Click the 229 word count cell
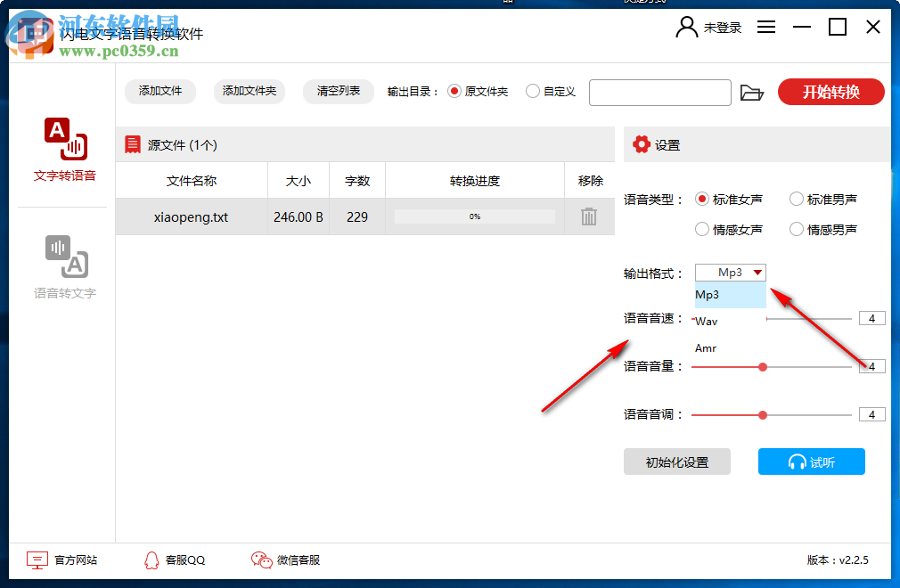Screen dimensions: 900x588 [x=357, y=216]
